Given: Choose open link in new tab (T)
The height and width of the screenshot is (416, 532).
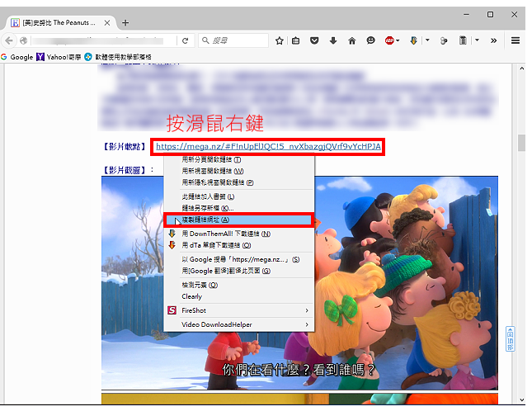Looking at the screenshot, I should (239, 159).
